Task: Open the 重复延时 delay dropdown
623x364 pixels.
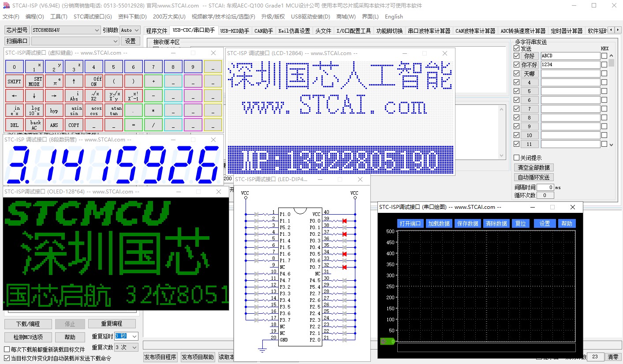Action: [x=127, y=336]
